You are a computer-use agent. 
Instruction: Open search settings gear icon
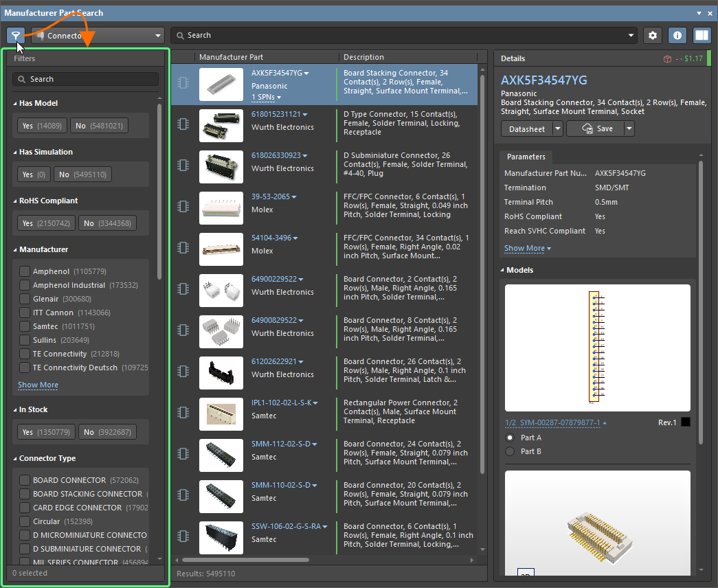653,35
